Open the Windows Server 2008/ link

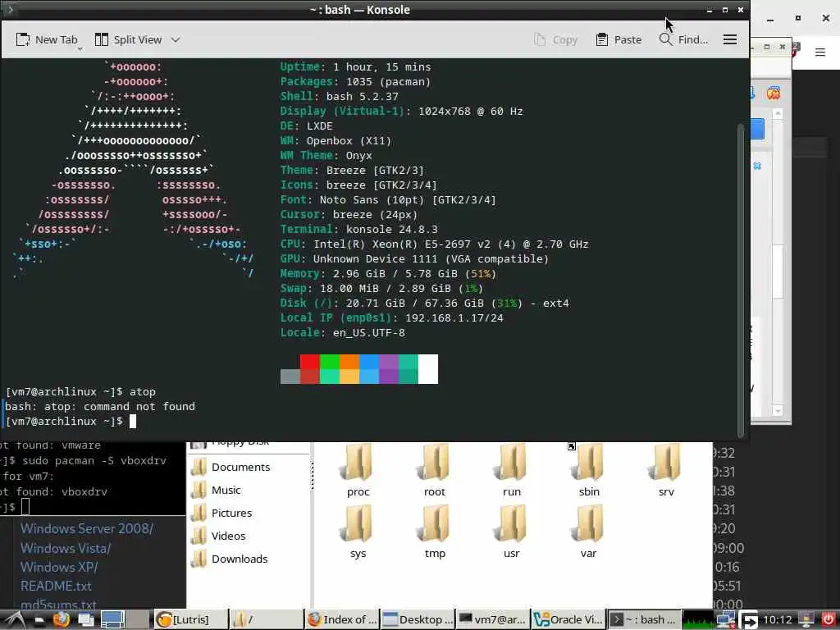[87, 529]
